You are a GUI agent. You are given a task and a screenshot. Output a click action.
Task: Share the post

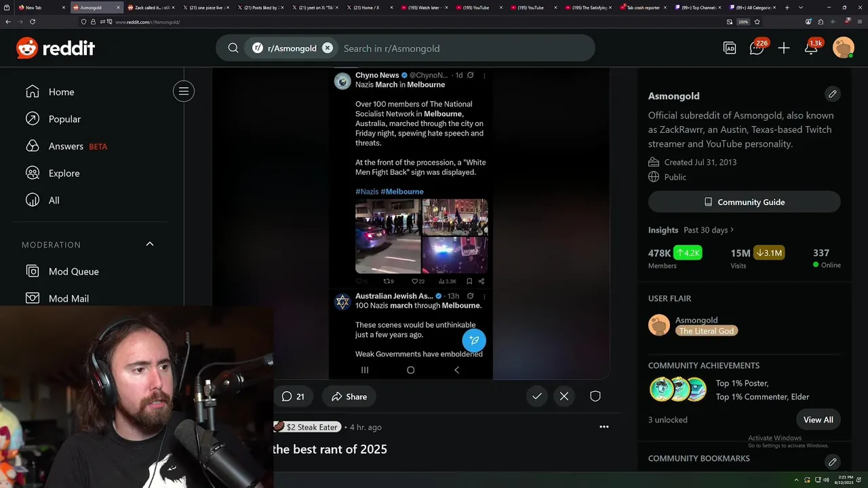click(x=349, y=396)
